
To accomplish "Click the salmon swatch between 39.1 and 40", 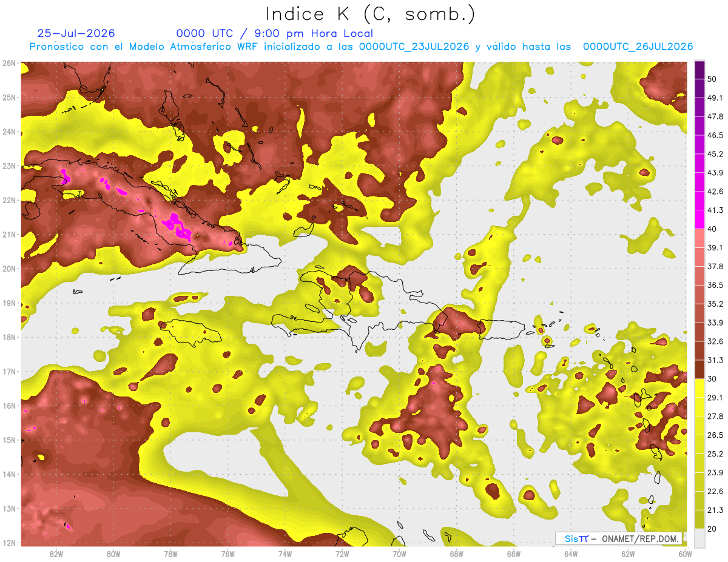I will pyautogui.click(x=699, y=238).
